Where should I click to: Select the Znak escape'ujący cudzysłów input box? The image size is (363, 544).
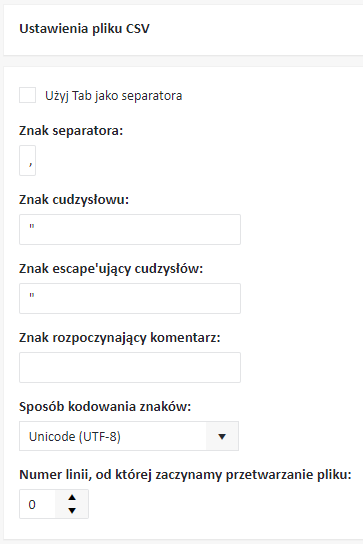[x=130, y=298]
